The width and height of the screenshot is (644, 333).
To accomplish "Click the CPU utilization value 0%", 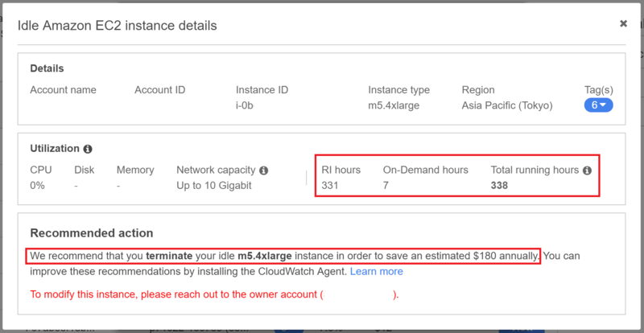I will (37, 186).
